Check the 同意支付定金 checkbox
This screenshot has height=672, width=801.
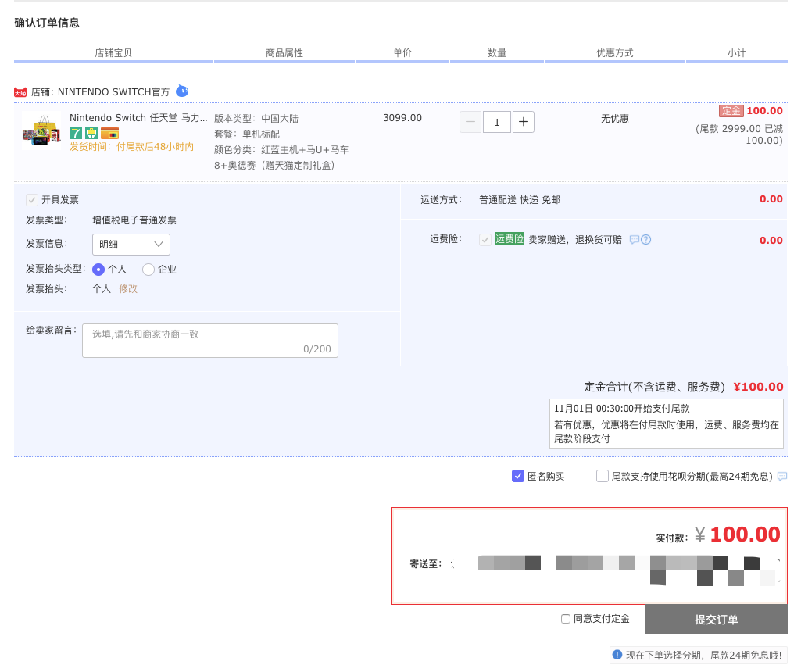[566, 619]
